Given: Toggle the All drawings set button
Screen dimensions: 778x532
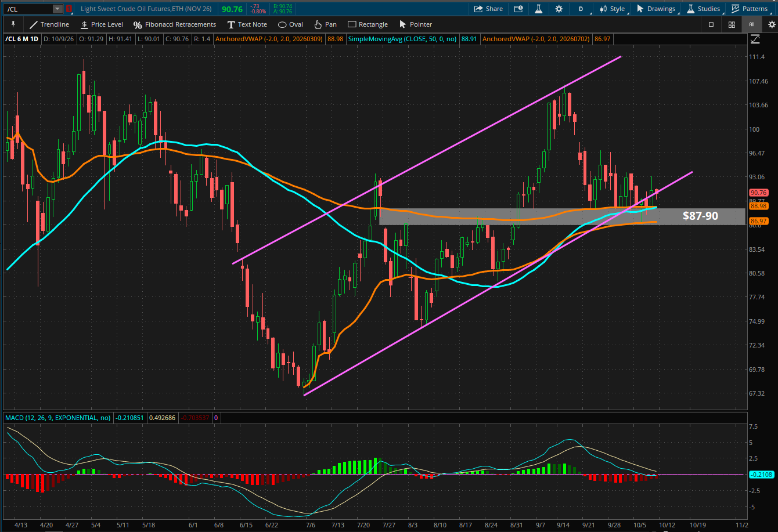Looking at the screenshot, I should (751, 24).
